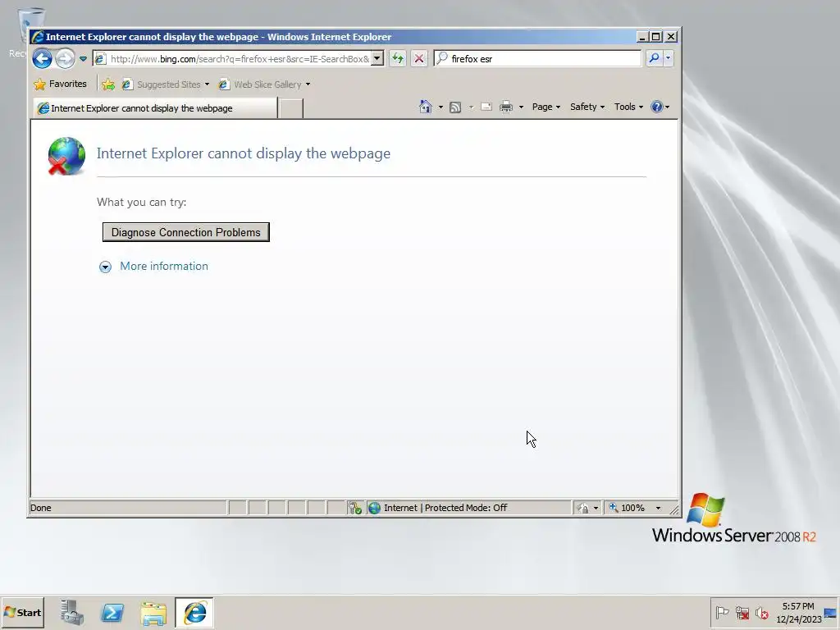840x630 pixels.
Task: Click the search box containing 'firefox esr'
Action: coord(537,59)
